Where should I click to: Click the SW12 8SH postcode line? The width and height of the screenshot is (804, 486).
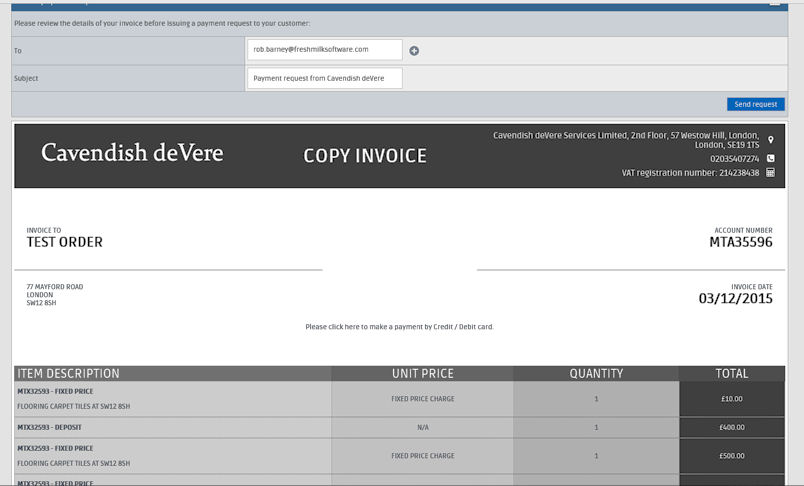(x=42, y=303)
